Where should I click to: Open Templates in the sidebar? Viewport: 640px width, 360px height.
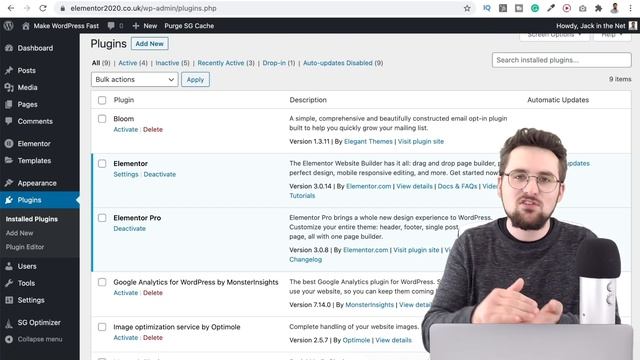(x=34, y=160)
